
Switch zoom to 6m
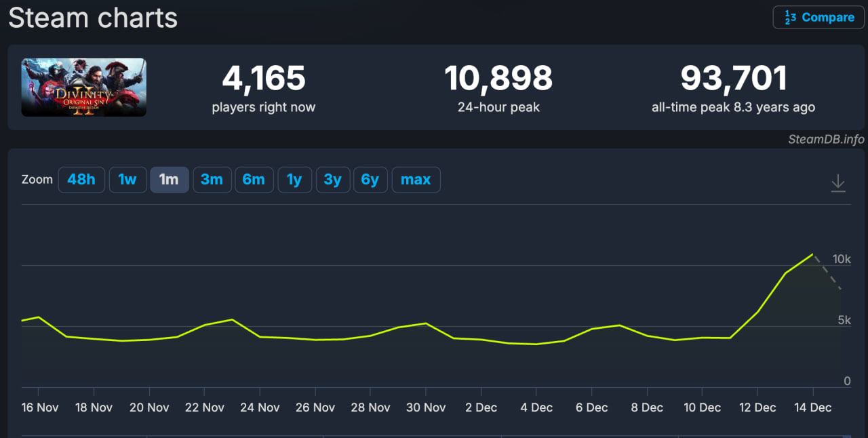(x=254, y=180)
